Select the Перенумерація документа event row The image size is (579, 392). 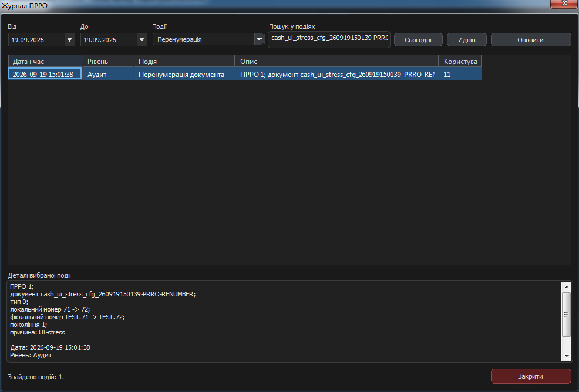(245, 74)
